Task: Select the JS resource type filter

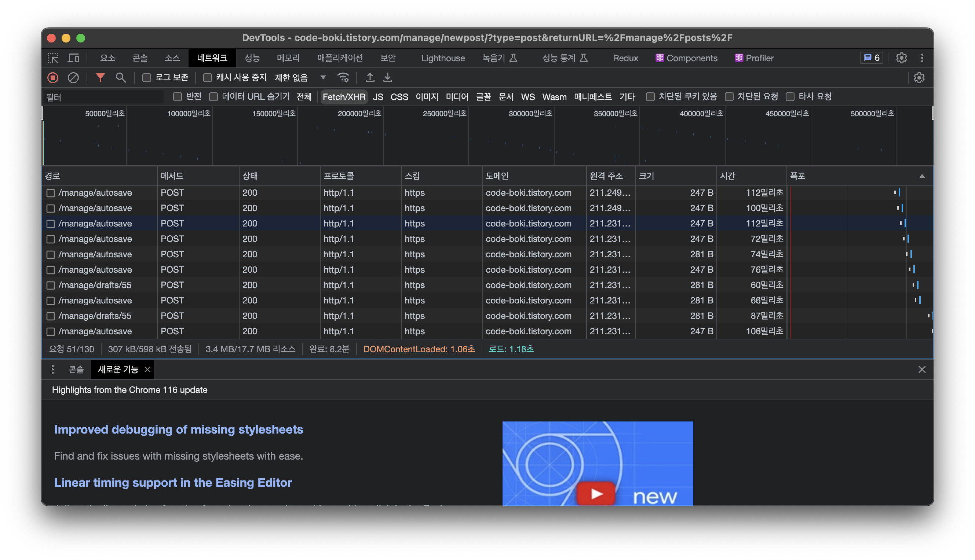Action: 377,97
